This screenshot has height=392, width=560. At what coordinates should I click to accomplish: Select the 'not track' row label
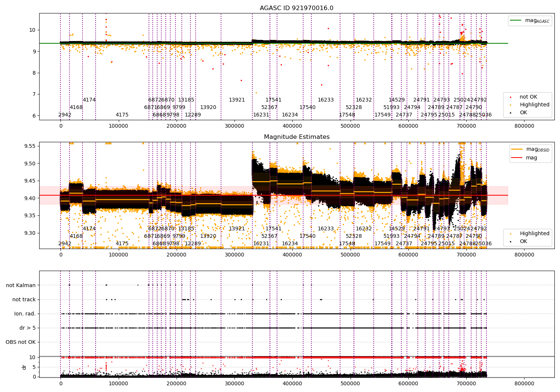(24, 299)
